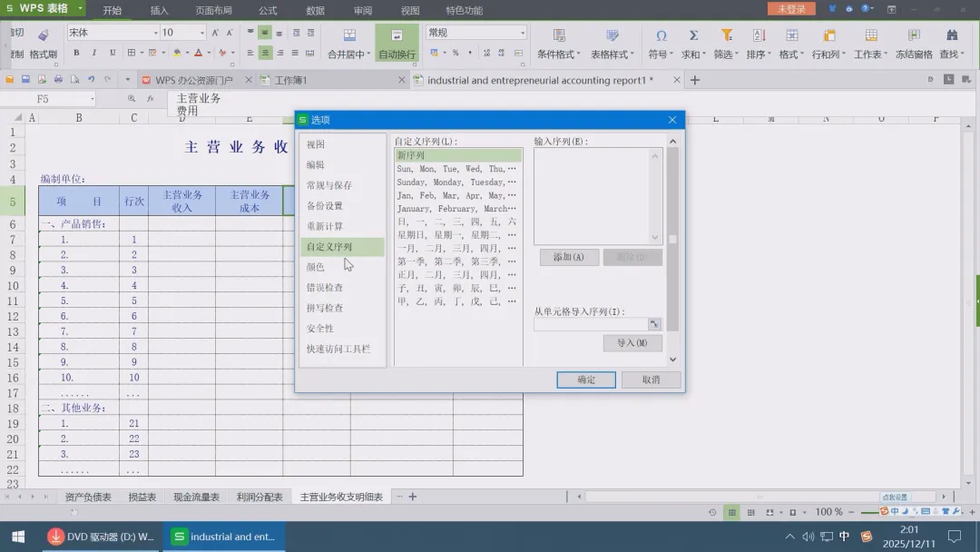Open the number format 常规 dropdown
This screenshot has height=552, width=980.
[523, 33]
